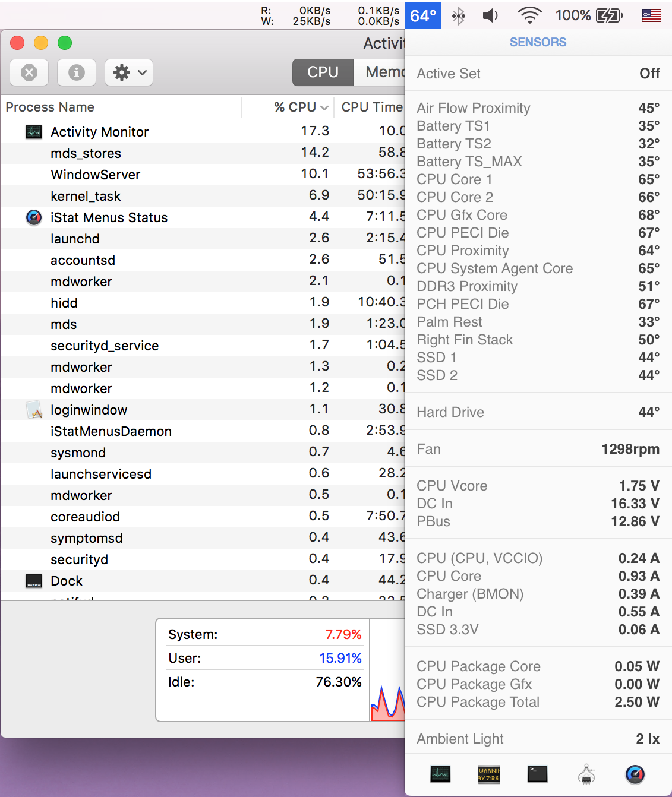Click the 100% battery status in menu bar
This screenshot has width=672, height=797.
[589, 15]
